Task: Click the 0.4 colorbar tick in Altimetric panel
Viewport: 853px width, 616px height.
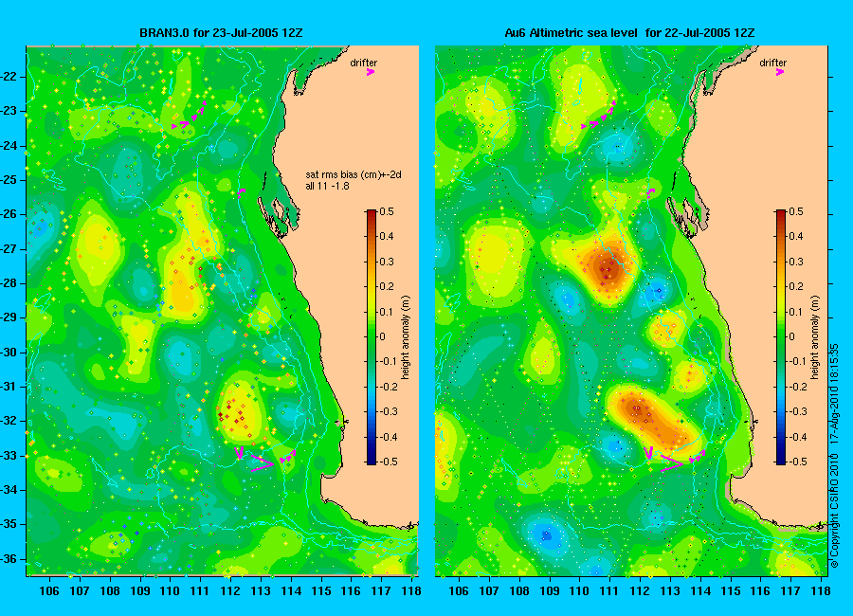Action: click(796, 236)
